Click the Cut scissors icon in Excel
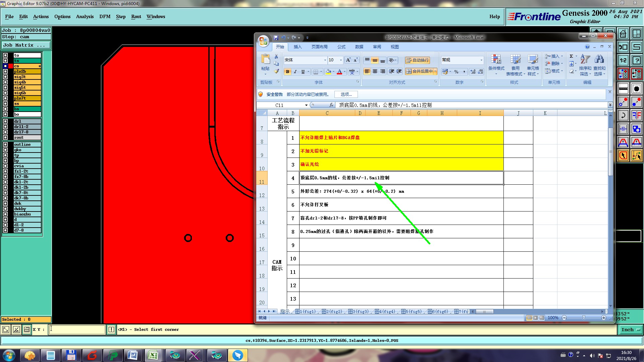Screen dimensions: 644x362 (x=276, y=57)
